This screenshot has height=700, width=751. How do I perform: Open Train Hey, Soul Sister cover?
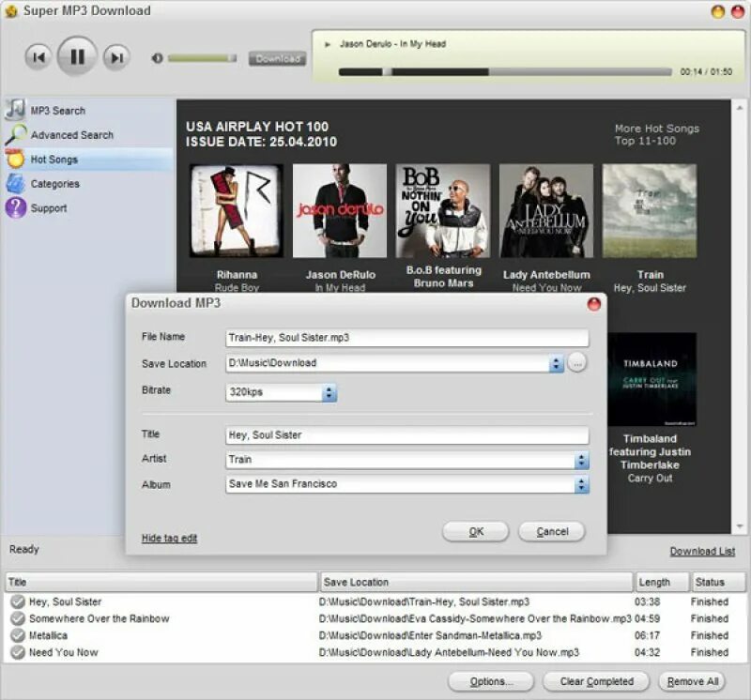coord(650,211)
